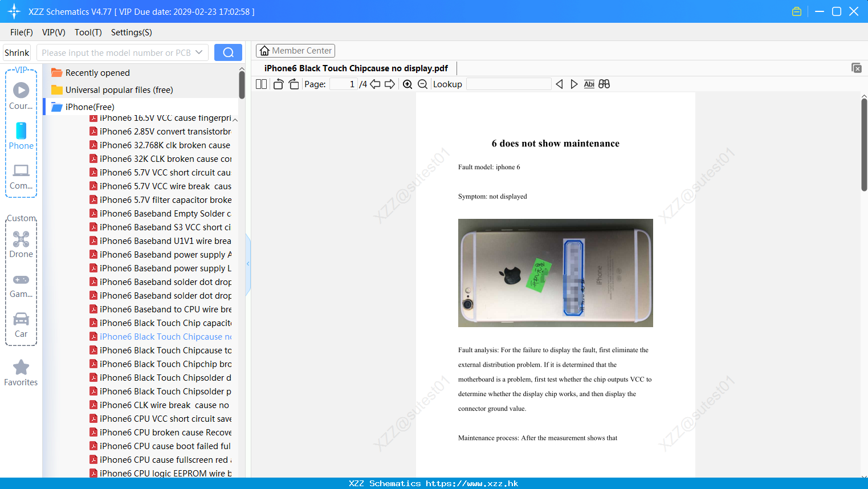Open iPhone6 CLK wire break cause file
Screen dimensions: 868x489
coord(160,405)
